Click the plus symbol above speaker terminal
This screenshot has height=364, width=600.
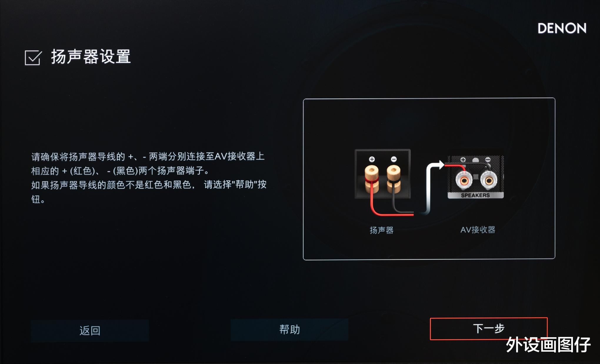tap(372, 159)
